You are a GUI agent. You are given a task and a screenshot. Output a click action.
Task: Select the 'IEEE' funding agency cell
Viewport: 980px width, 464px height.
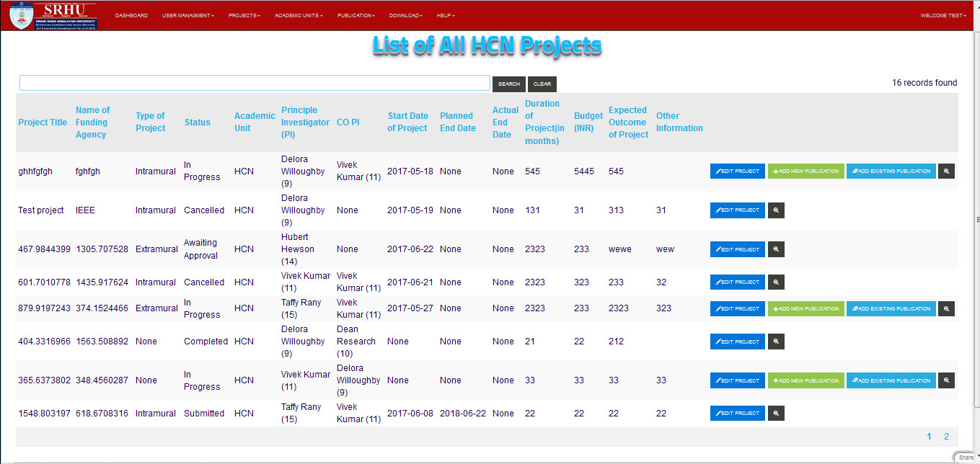tap(85, 210)
